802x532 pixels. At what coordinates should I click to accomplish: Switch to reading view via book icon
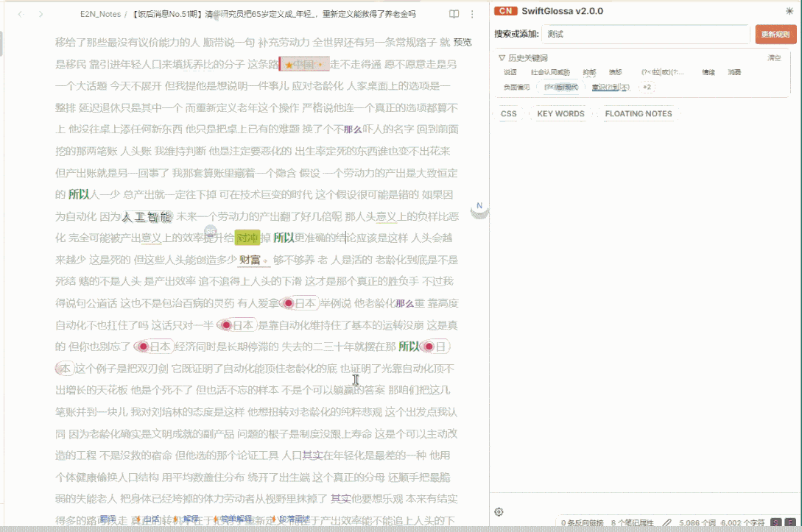[x=454, y=14]
